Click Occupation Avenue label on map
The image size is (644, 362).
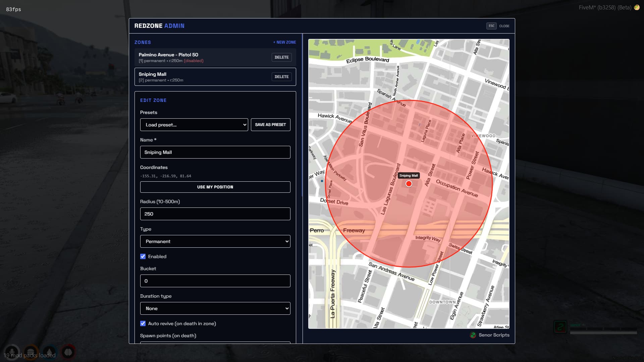coord(457,188)
